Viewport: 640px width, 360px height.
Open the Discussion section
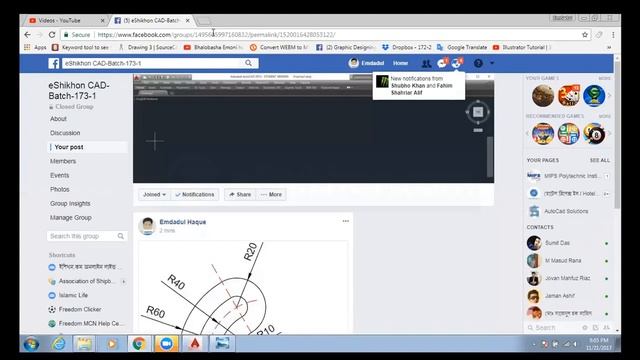tap(65, 133)
